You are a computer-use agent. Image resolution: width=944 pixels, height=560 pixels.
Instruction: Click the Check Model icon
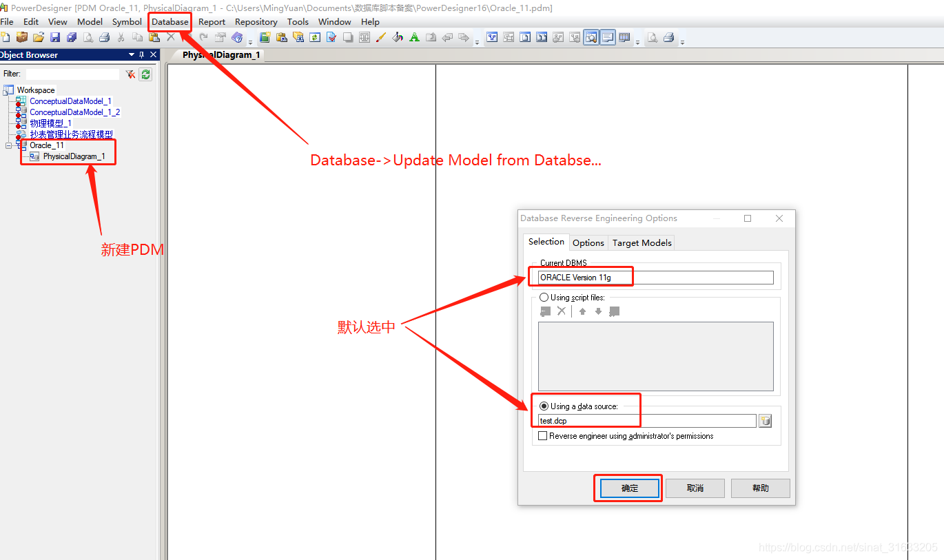[x=331, y=37]
